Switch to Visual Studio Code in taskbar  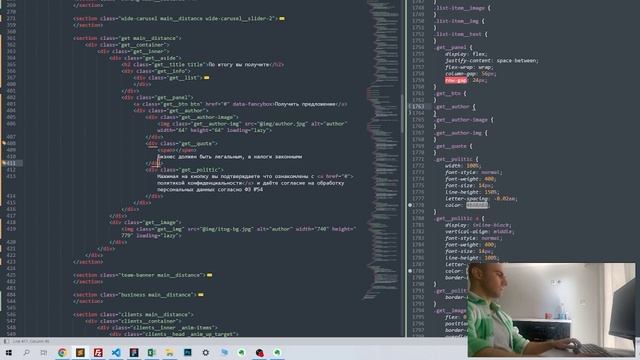(116, 353)
